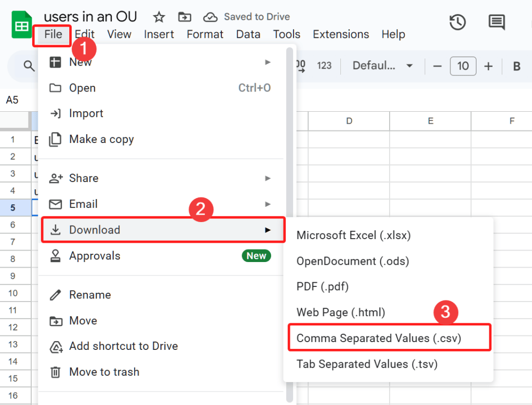
Task: Apply Bold formatting from the toolbar
Action: [x=516, y=66]
